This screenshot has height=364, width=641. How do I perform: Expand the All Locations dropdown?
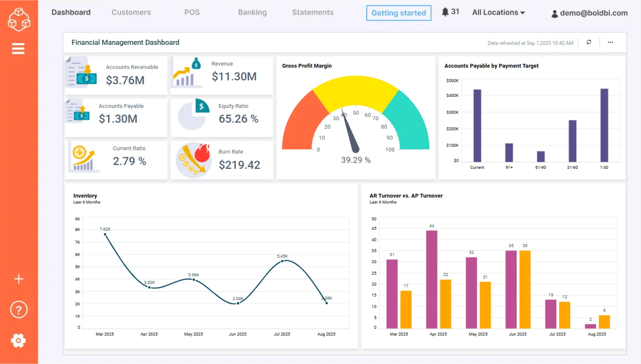498,12
